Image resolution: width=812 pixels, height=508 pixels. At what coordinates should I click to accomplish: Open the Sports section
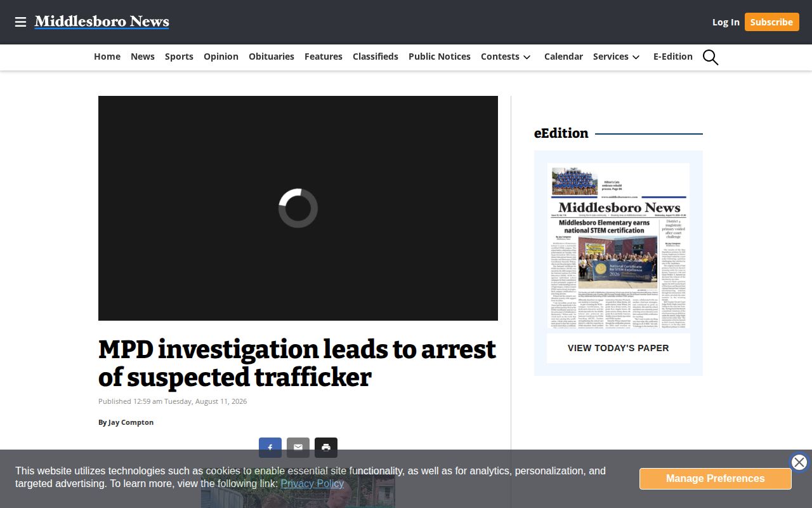(179, 57)
